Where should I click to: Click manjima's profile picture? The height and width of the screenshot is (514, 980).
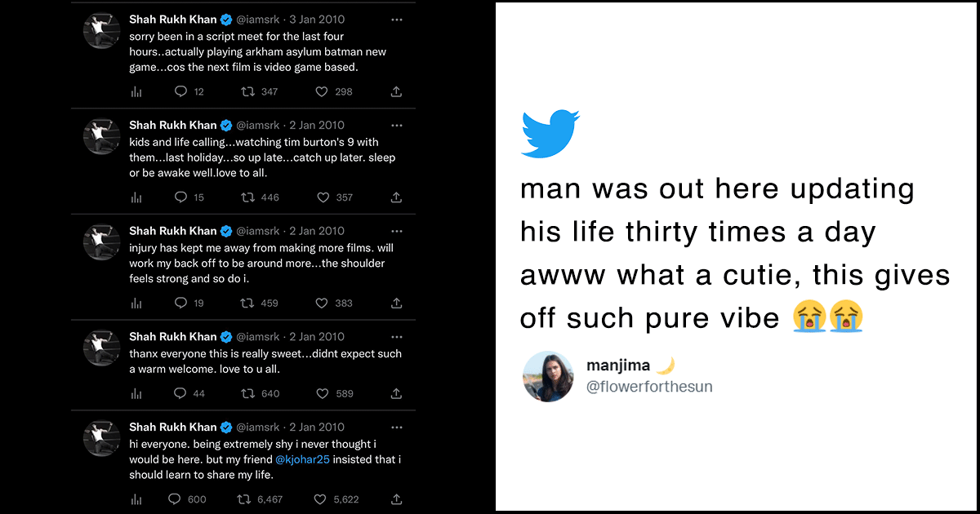tap(548, 377)
